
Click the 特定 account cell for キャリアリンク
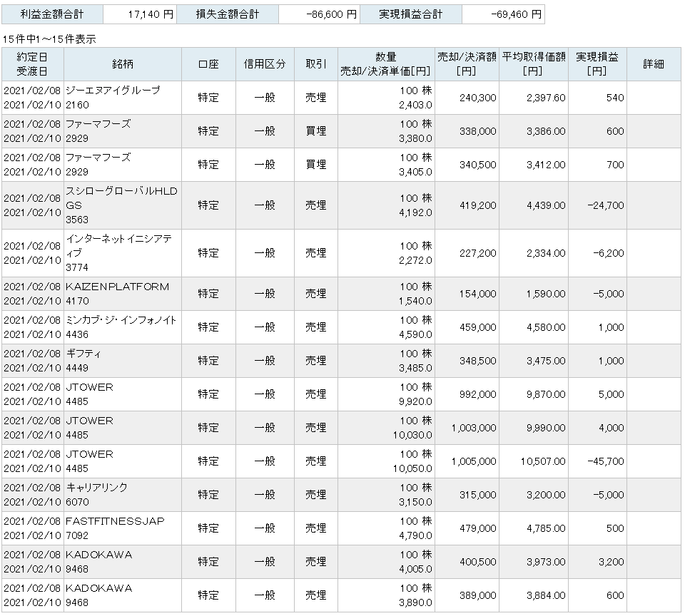coord(208,495)
